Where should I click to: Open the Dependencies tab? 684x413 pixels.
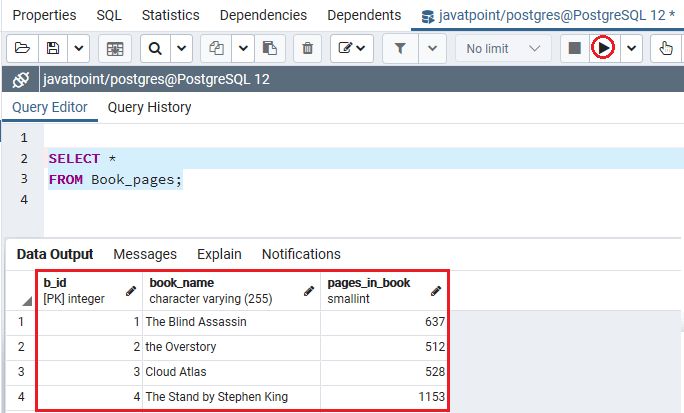(263, 15)
